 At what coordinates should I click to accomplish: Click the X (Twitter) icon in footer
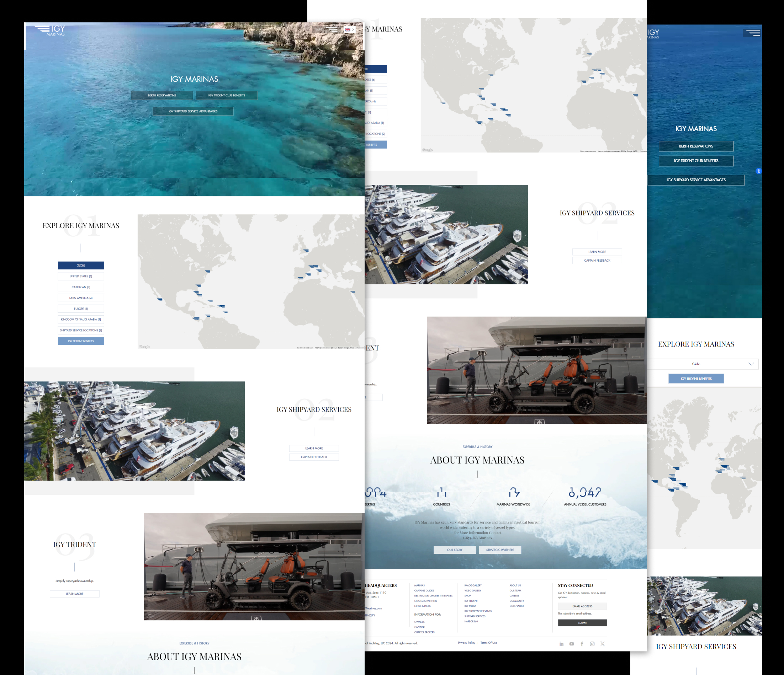point(602,644)
